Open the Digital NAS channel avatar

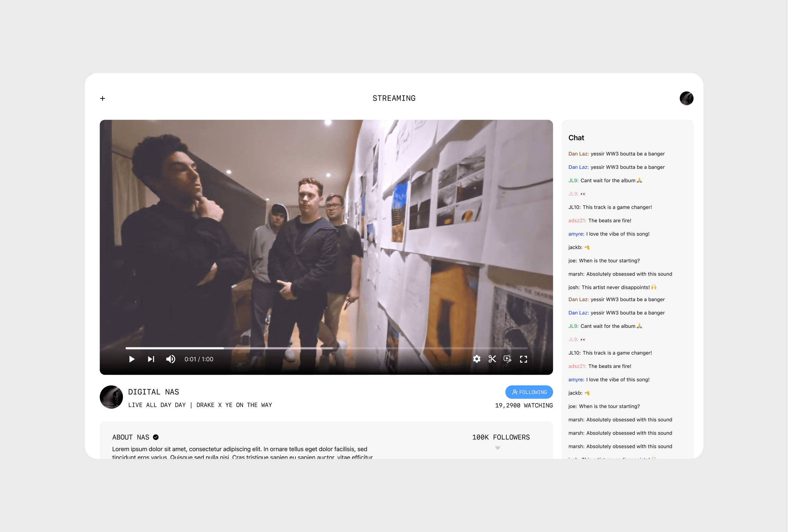tap(111, 397)
